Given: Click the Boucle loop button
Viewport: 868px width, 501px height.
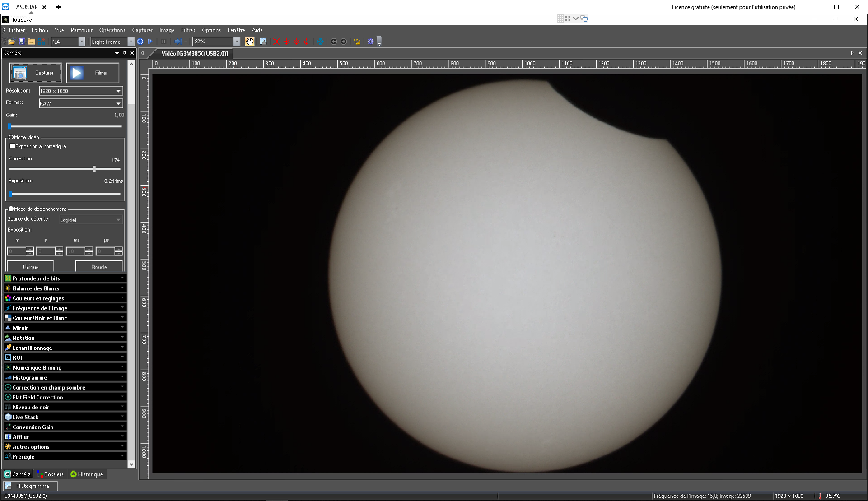Looking at the screenshot, I should click(99, 267).
